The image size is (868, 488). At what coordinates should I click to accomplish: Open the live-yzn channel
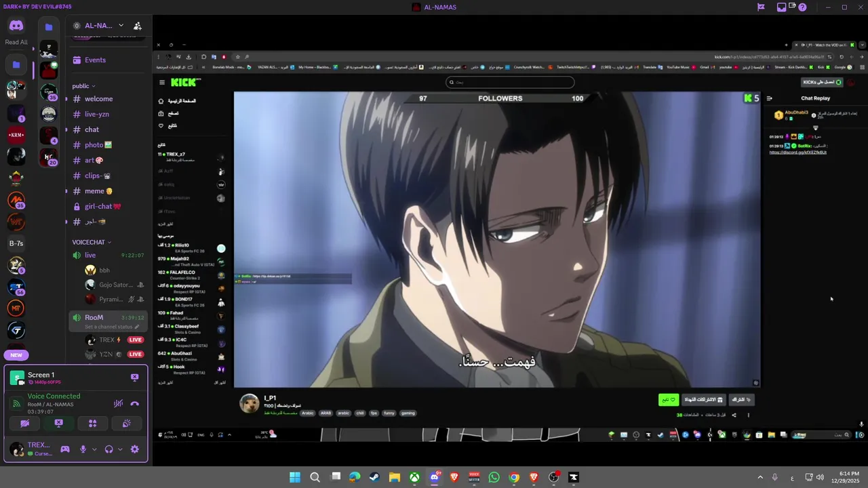point(108,114)
